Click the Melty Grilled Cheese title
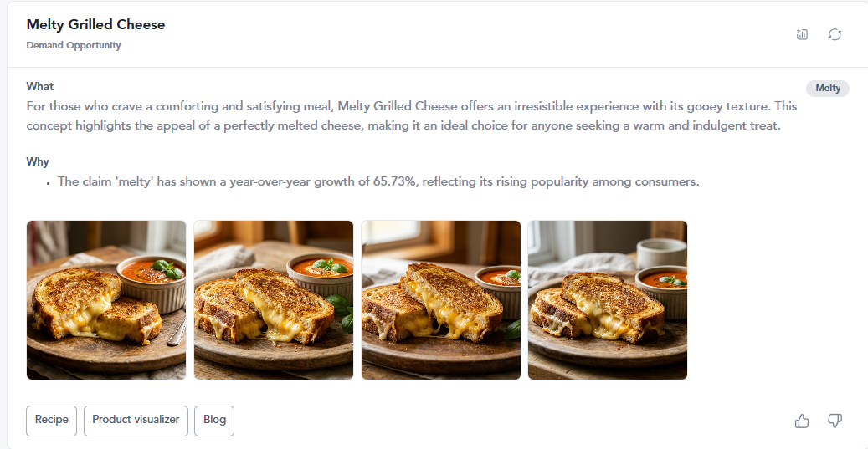 tap(95, 25)
